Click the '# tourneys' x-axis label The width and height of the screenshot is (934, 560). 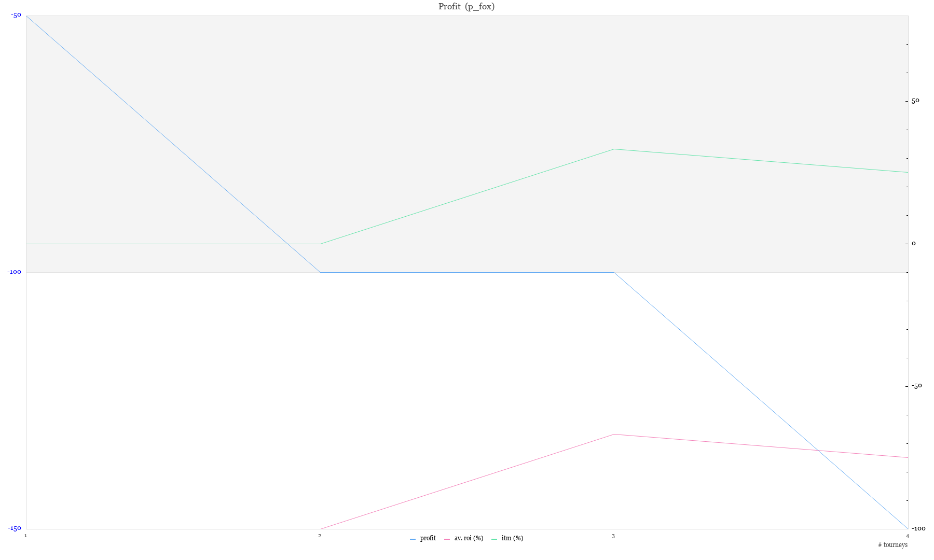[892, 545]
